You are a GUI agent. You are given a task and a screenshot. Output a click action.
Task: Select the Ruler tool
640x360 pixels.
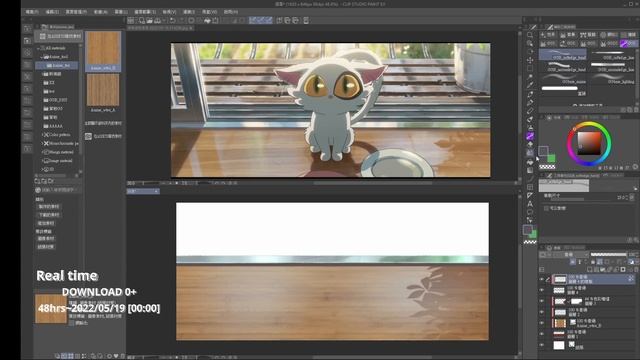530,196
